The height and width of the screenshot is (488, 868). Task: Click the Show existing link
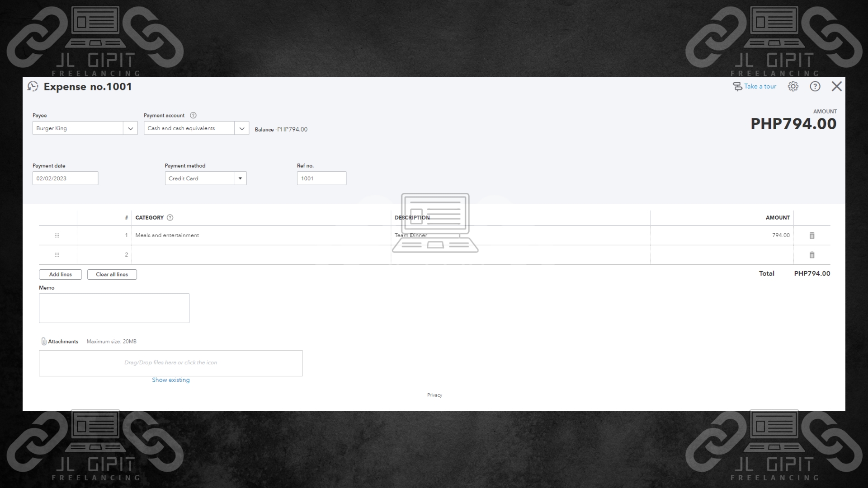(x=170, y=380)
